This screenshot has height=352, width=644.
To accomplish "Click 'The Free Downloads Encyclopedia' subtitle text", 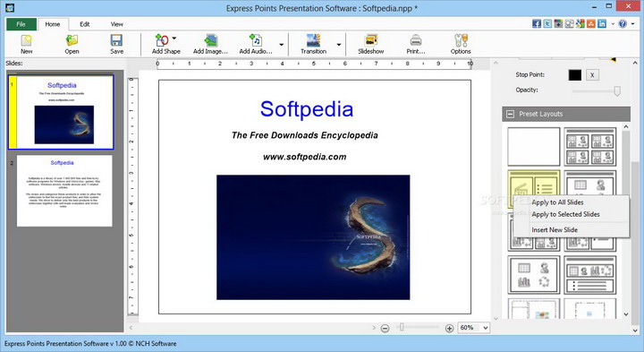I will 305,135.
